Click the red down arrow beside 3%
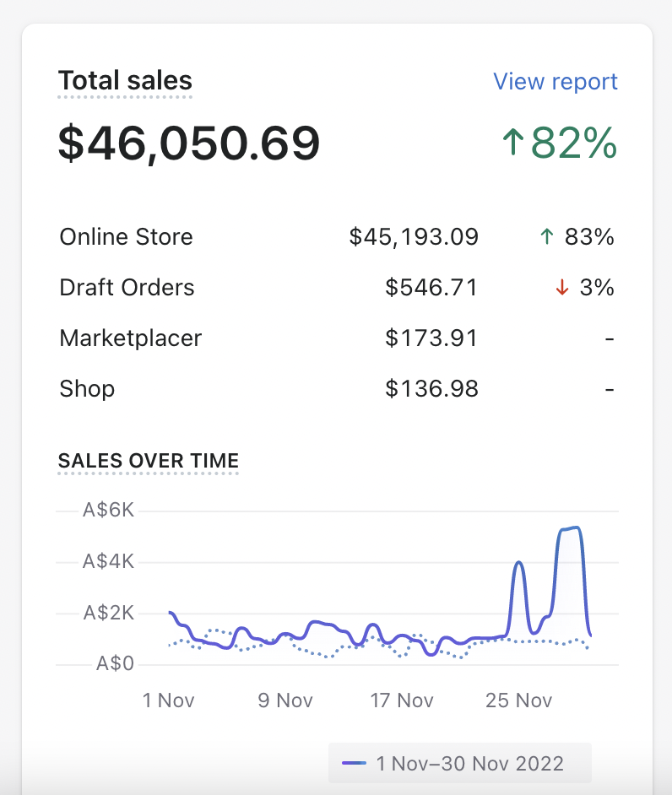 click(x=562, y=289)
